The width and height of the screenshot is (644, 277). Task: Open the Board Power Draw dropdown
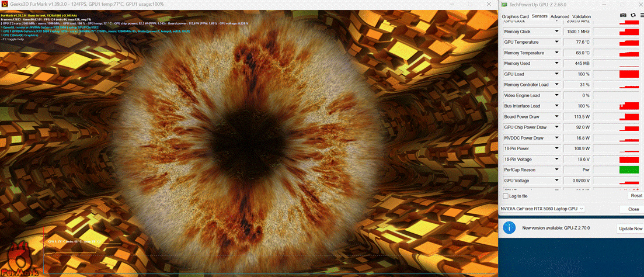558,117
